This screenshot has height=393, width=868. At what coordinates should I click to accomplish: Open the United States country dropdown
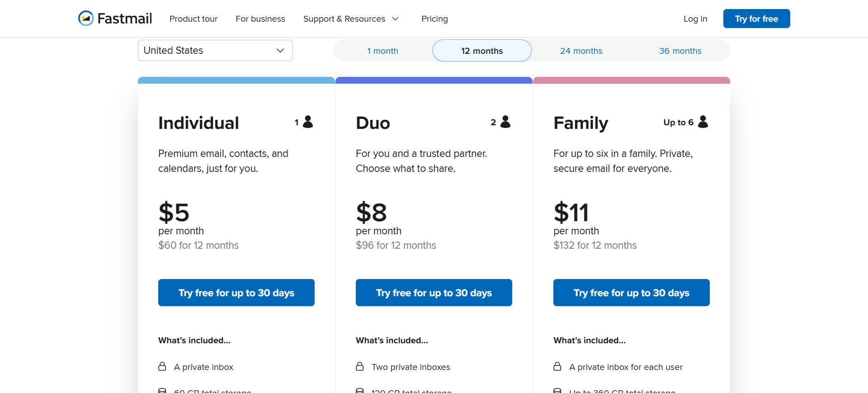point(215,51)
